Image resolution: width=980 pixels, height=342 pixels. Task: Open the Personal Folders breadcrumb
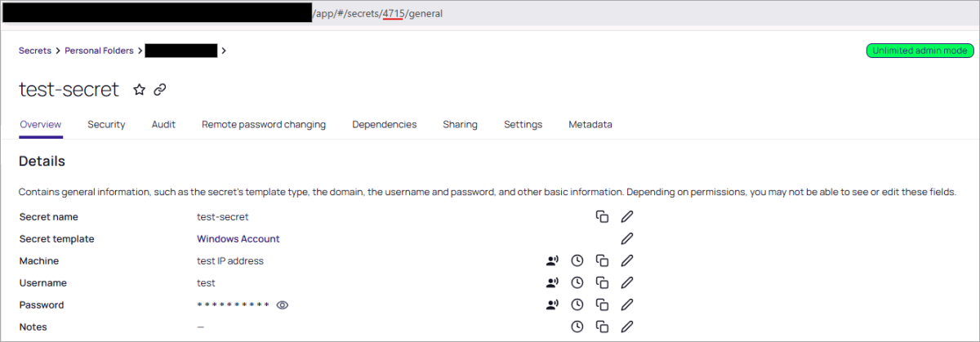click(99, 51)
